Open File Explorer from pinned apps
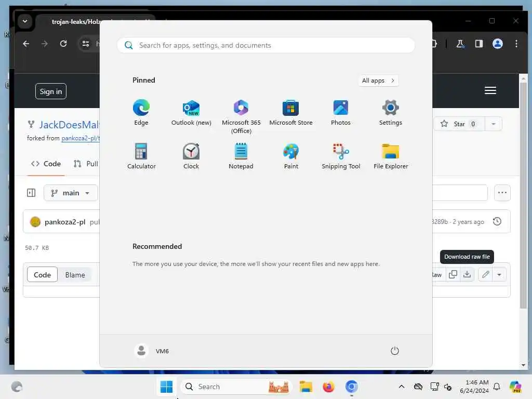The image size is (532, 399). pos(391,156)
